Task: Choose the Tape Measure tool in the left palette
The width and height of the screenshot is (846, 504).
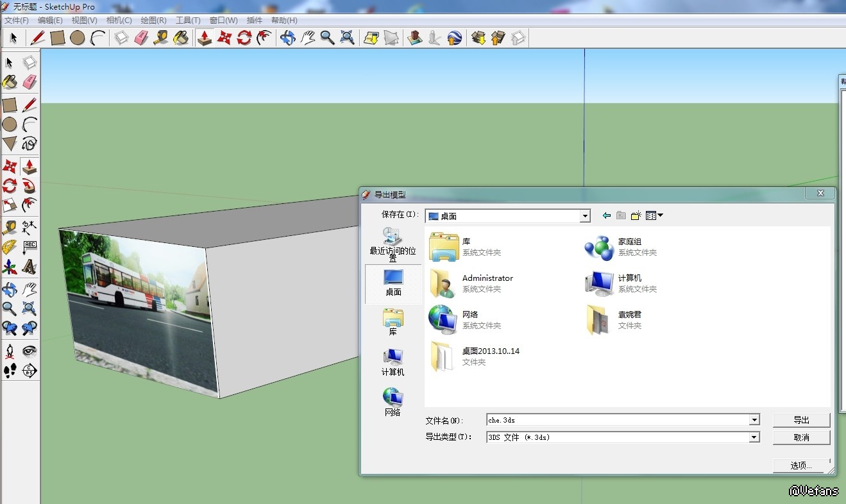Action: (x=10, y=227)
